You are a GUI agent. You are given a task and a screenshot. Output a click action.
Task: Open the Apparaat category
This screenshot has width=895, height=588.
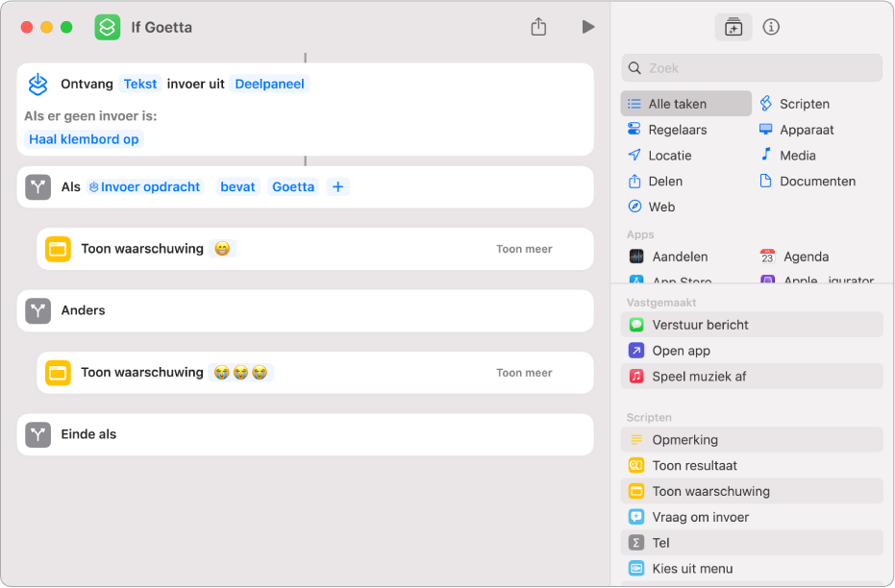(x=797, y=130)
